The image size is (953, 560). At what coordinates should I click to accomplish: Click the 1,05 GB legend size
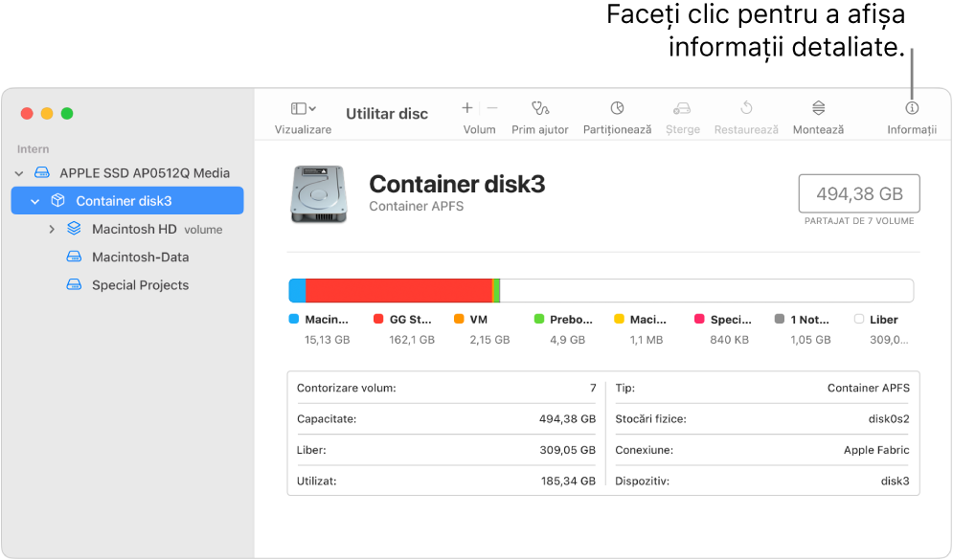pos(811,340)
